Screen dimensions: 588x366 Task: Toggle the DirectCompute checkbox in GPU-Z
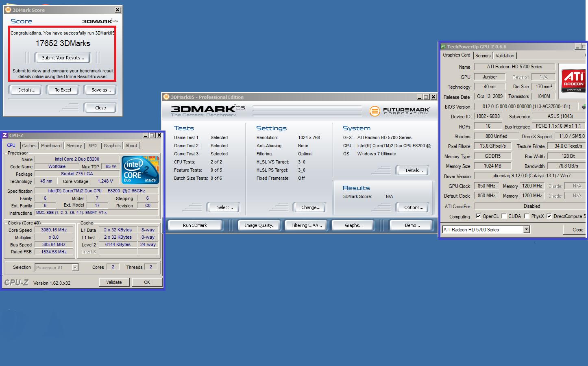click(x=549, y=216)
